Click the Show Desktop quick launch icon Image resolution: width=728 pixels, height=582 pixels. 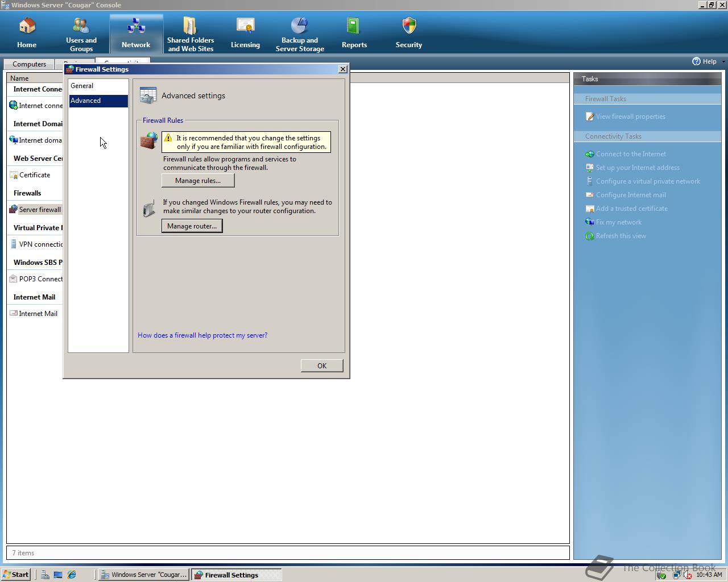[x=58, y=575]
